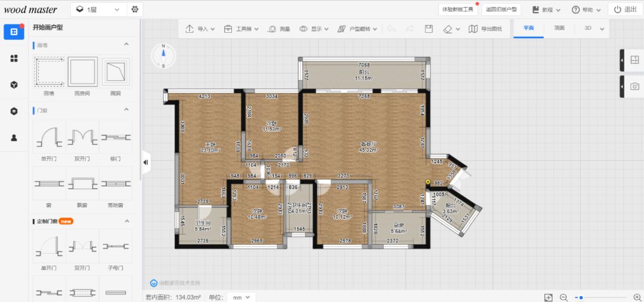
Task: Click the undo arrow icon
Action: [x=391, y=29]
